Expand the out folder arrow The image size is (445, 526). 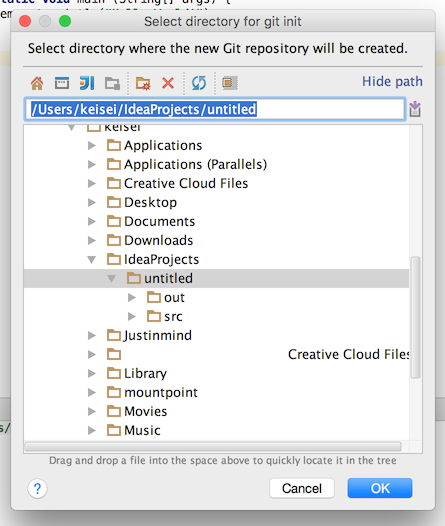pos(132,298)
